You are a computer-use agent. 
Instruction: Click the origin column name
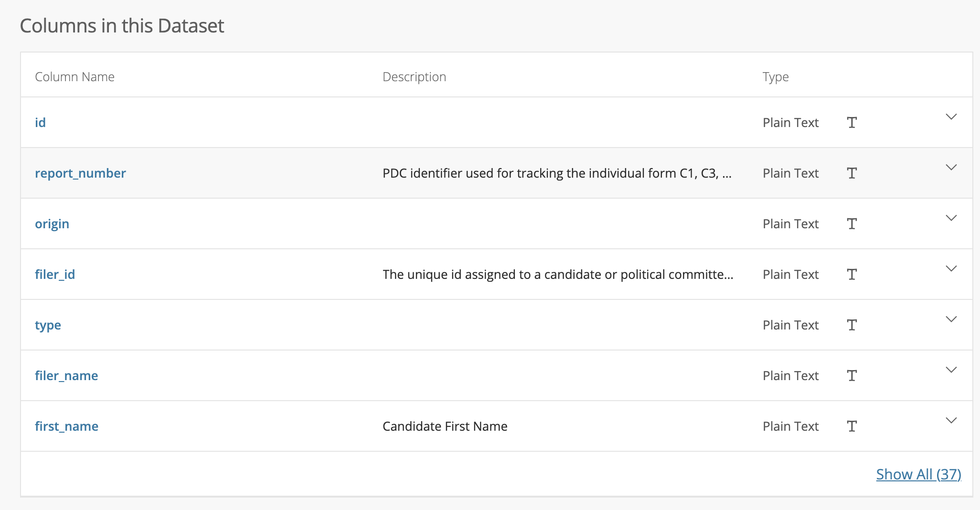point(52,224)
